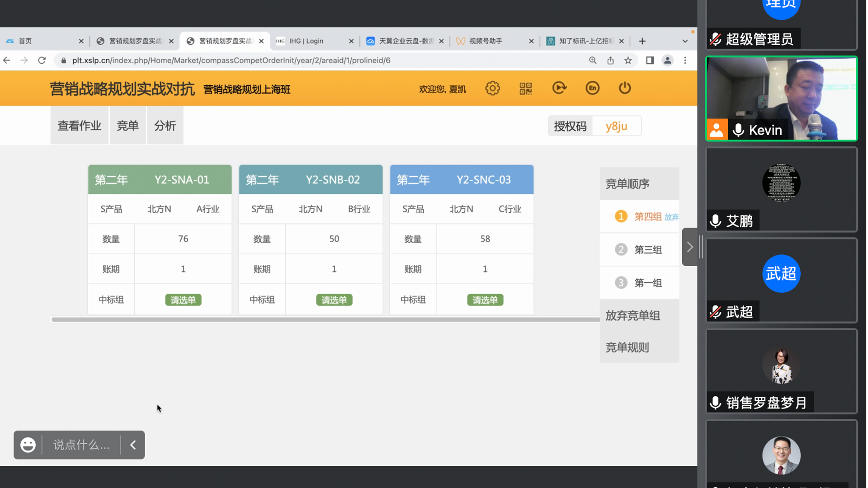868x488 pixels.
Task: Click 放弃 link next to 第四组
Action: point(671,217)
